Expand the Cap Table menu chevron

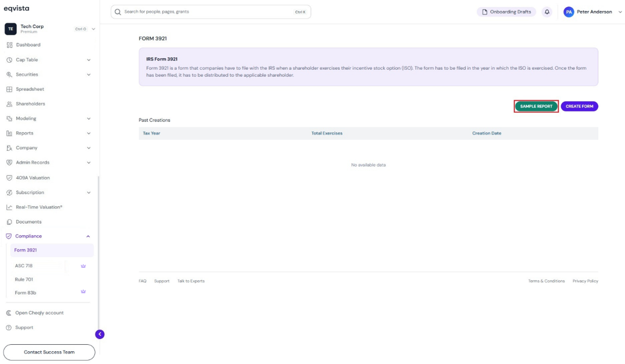tap(89, 60)
